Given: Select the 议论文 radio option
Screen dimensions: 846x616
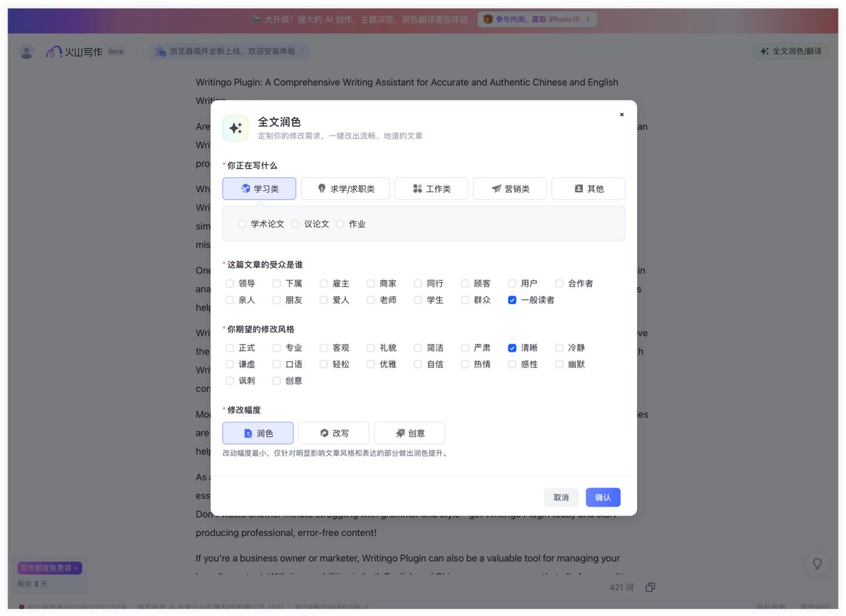Looking at the screenshot, I should pos(296,224).
